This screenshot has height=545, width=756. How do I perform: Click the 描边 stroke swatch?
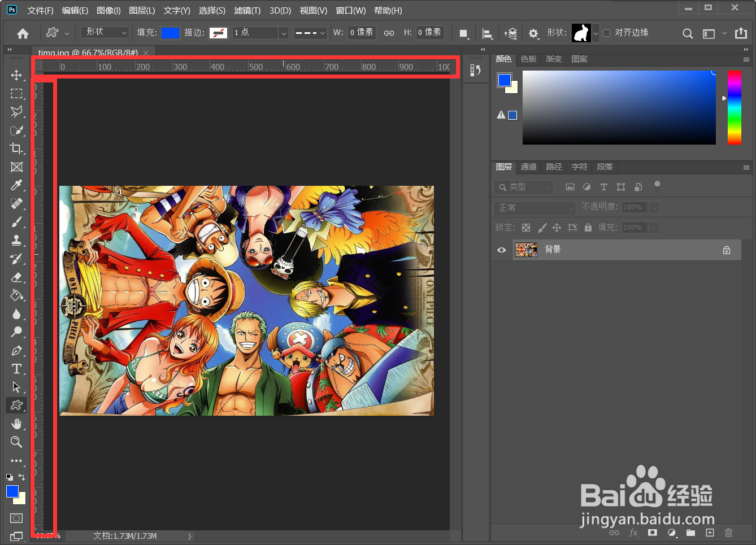(218, 33)
